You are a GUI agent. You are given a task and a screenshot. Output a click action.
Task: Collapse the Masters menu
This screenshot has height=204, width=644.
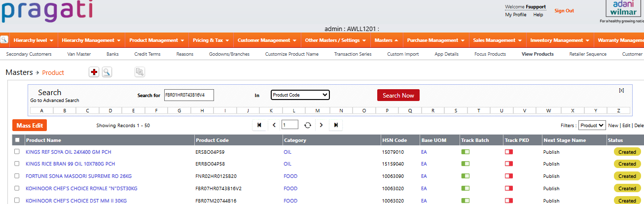click(387, 40)
